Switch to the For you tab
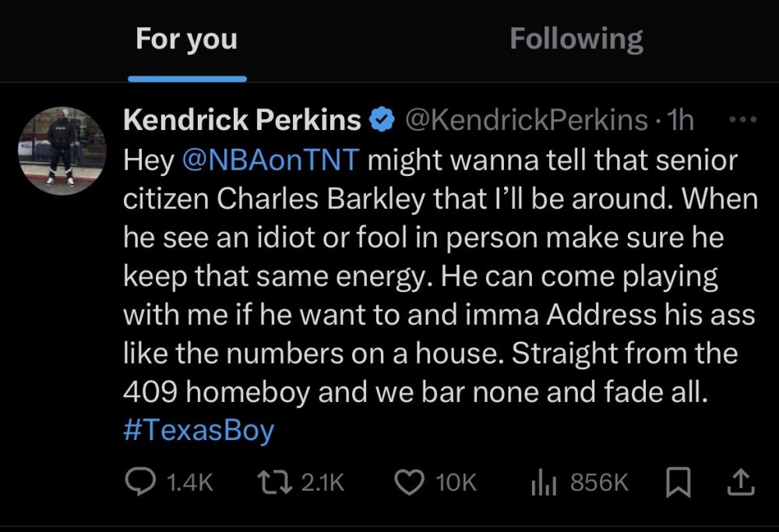The height and width of the screenshot is (532, 779). tap(187, 39)
